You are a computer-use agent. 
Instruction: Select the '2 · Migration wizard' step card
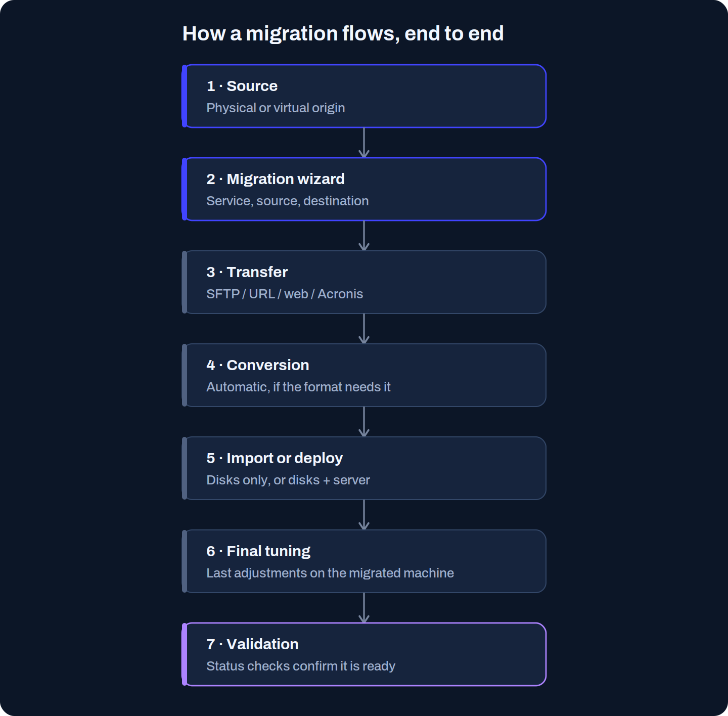point(364,189)
